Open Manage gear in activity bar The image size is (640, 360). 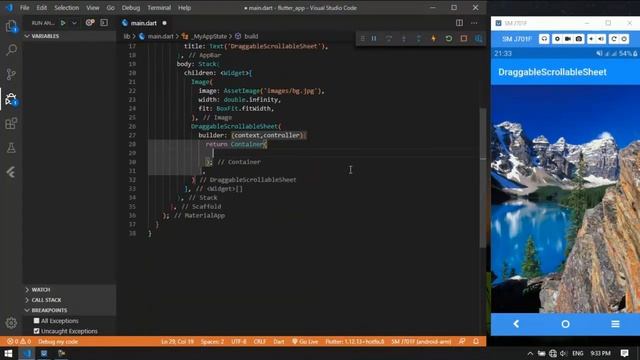(x=11, y=323)
